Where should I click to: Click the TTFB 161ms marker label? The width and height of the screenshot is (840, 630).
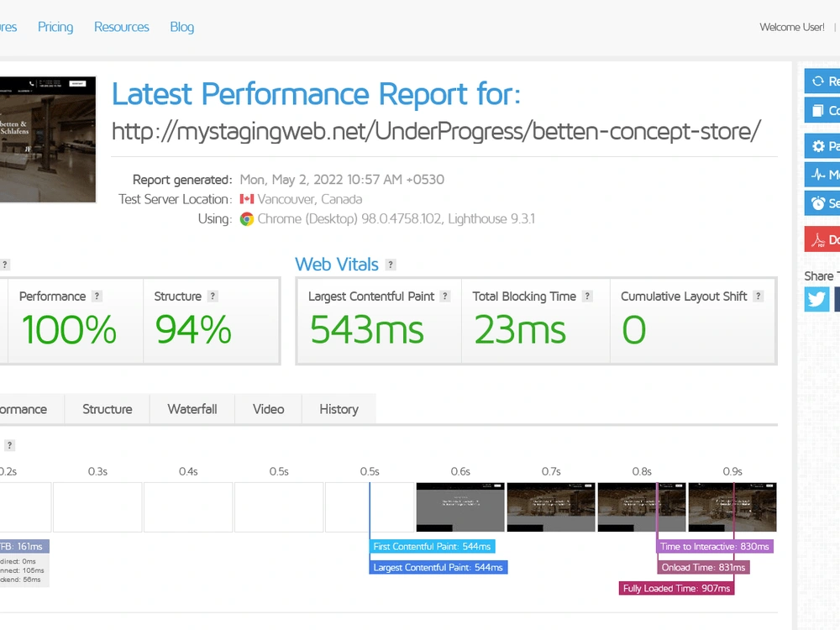coord(24,547)
